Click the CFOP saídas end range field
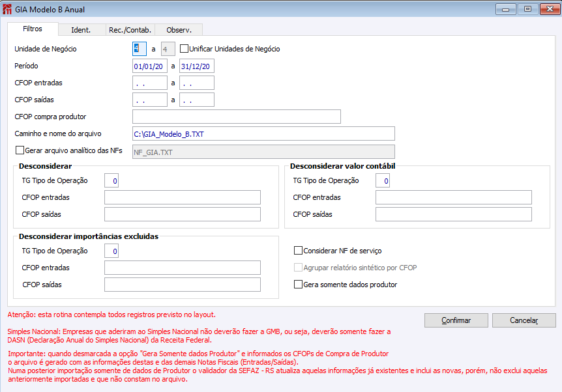Image resolution: width=562 pixels, height=392 pixels. (197, 100)
